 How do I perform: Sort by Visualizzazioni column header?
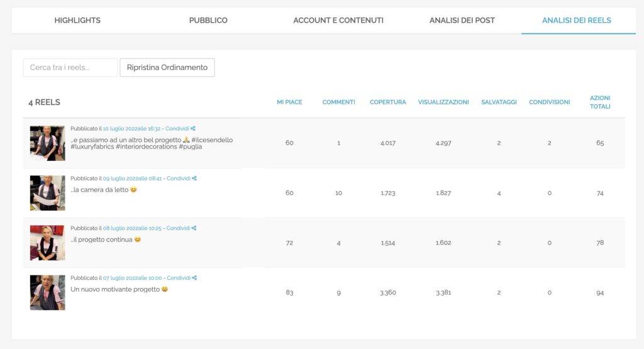click(443, 102)
